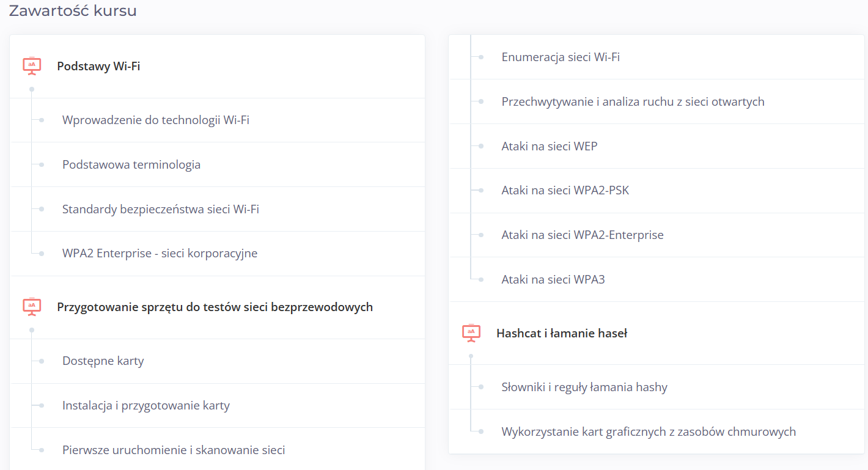
Task: Collapse Przygotowanie sprzętu do testów section heading
Action: pyautogui.click(x=215, y=307)
